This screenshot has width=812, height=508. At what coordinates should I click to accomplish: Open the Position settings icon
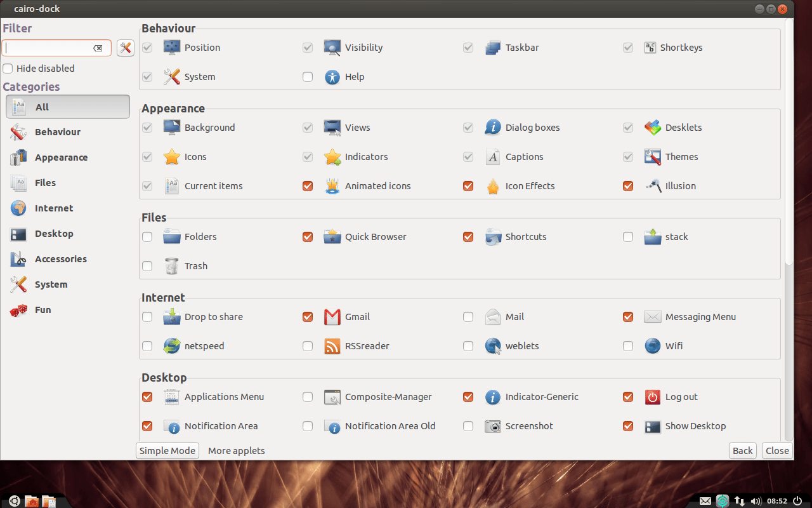[x=172, y=48]
